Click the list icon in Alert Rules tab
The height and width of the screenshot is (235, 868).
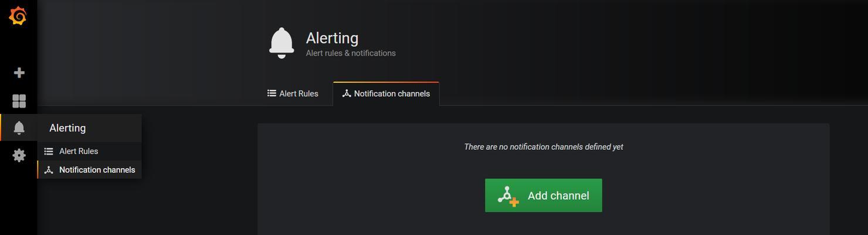(x=272, y=93)
